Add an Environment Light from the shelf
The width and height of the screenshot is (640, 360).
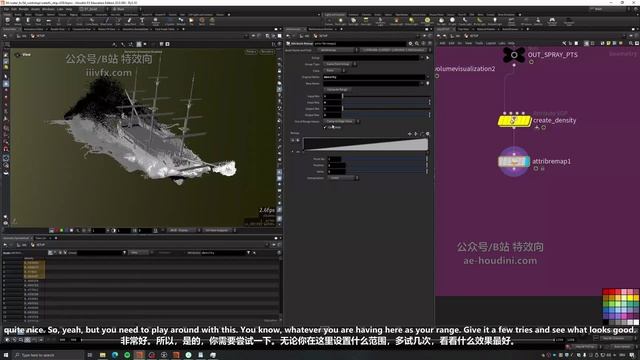click(427, 21)
